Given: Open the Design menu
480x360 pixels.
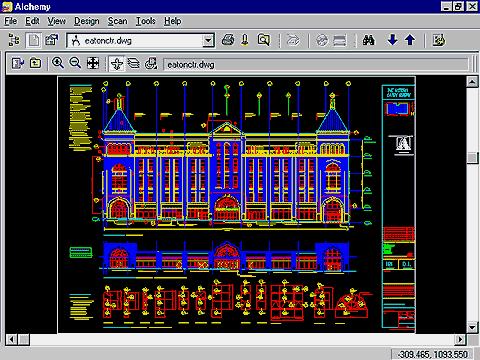Looking at the screenshot, I should pyautogui.click(x=87, y=21).
